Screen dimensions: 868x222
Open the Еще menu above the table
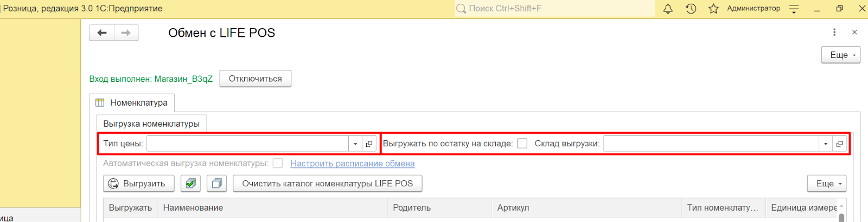point(826,184)
